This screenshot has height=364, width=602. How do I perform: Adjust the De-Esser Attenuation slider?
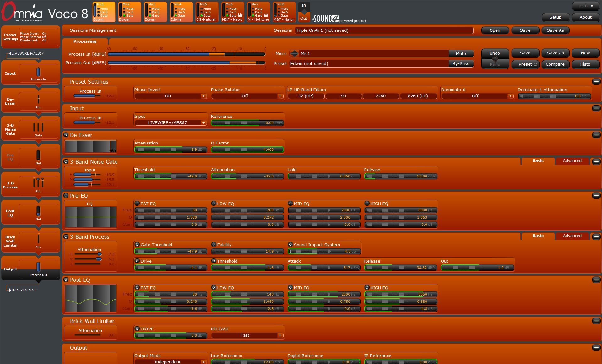tap(171, 149)
